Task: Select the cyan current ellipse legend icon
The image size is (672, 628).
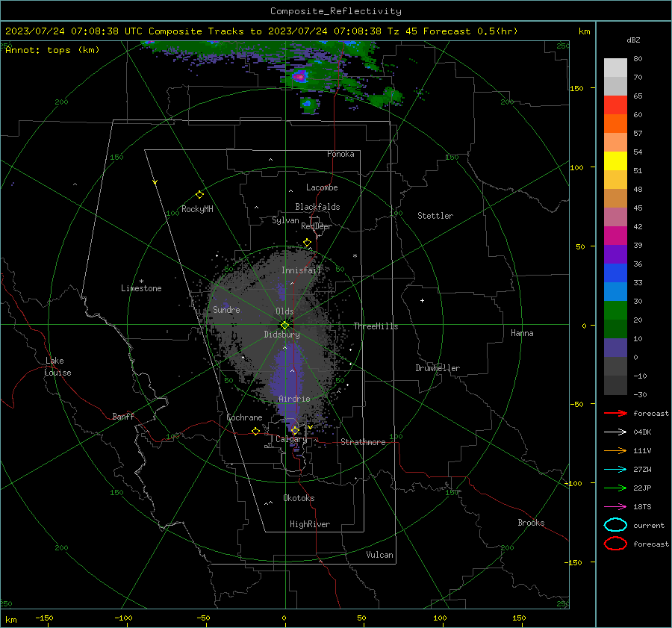Action: [615, 525]
